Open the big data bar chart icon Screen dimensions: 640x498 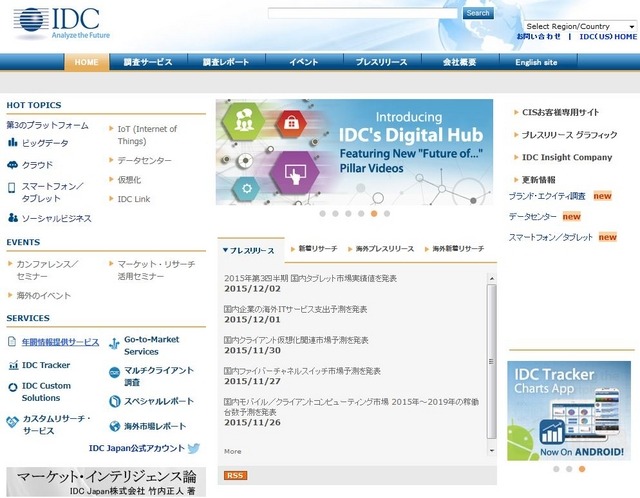13,142
